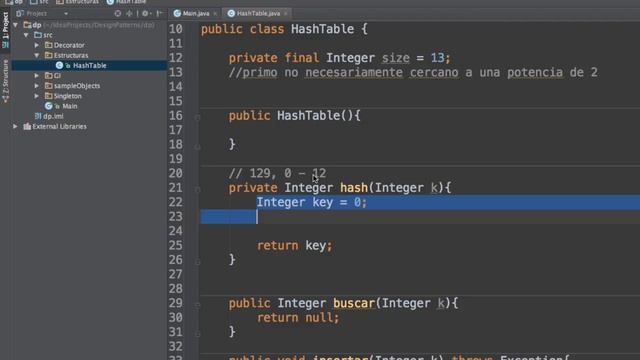Click the 'size' field name on line 12
Viewport: 640px width, 360px height.
pyautogui.click(x=396, y=58)
